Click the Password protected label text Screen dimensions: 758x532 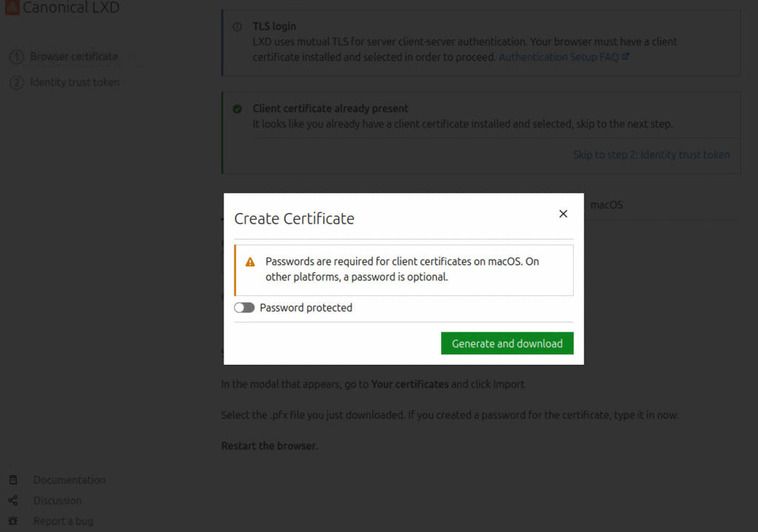pyautogui.click(x=306, y=308)
